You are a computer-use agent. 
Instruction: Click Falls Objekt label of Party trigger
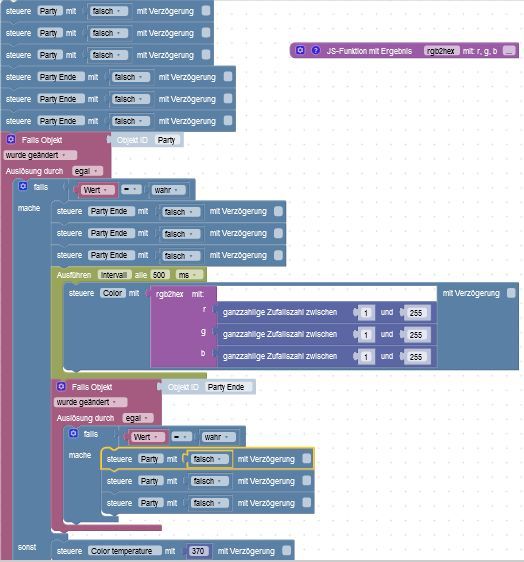(42, 140)
